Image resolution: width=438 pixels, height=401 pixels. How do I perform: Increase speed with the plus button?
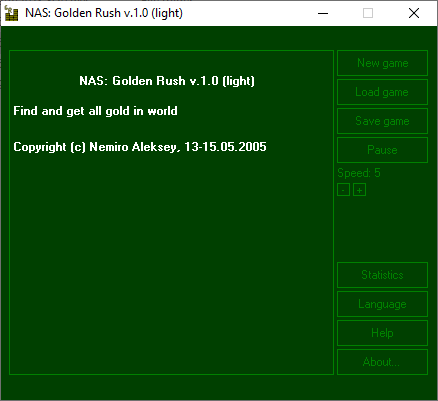coord(359,190)
